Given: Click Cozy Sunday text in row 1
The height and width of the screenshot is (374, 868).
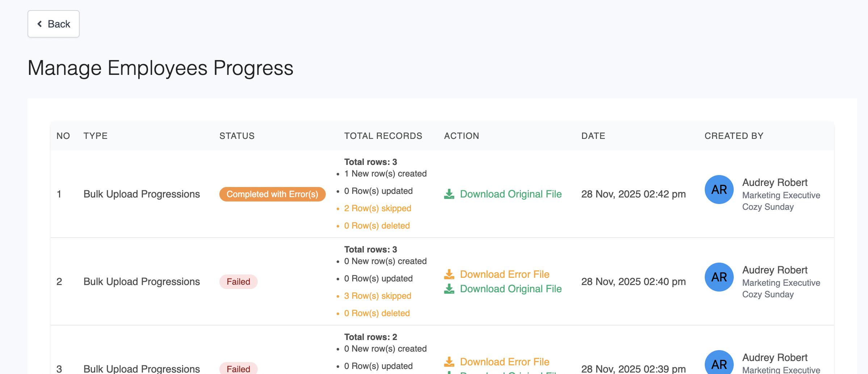Looking at the screenshot, I should 768,207.
